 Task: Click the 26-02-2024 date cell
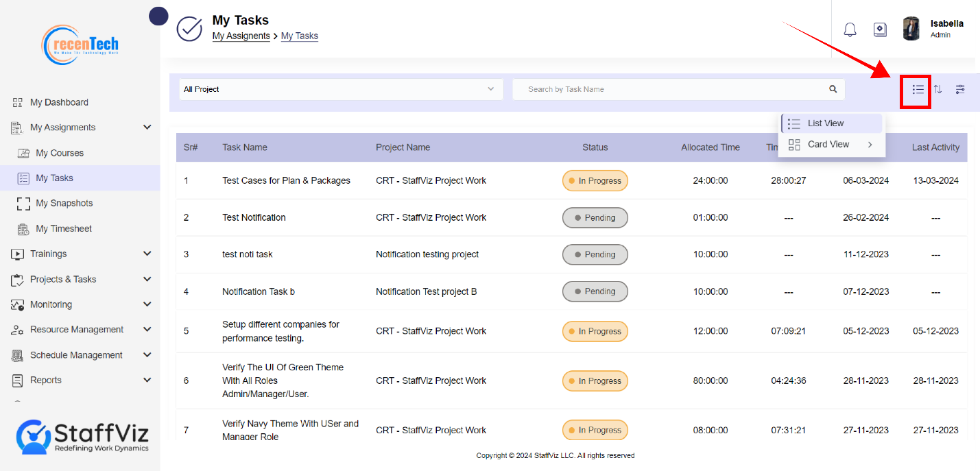866,217
